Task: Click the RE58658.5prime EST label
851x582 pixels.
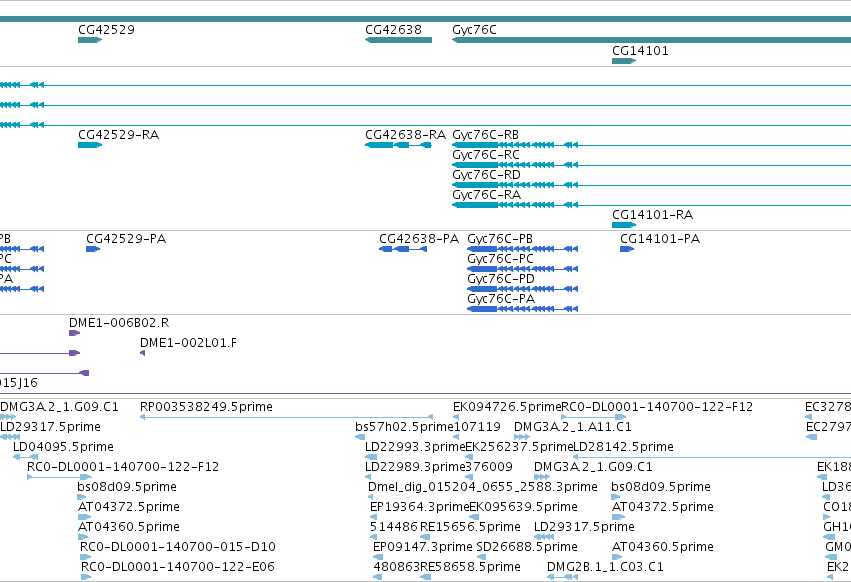Action: (471, 567)
